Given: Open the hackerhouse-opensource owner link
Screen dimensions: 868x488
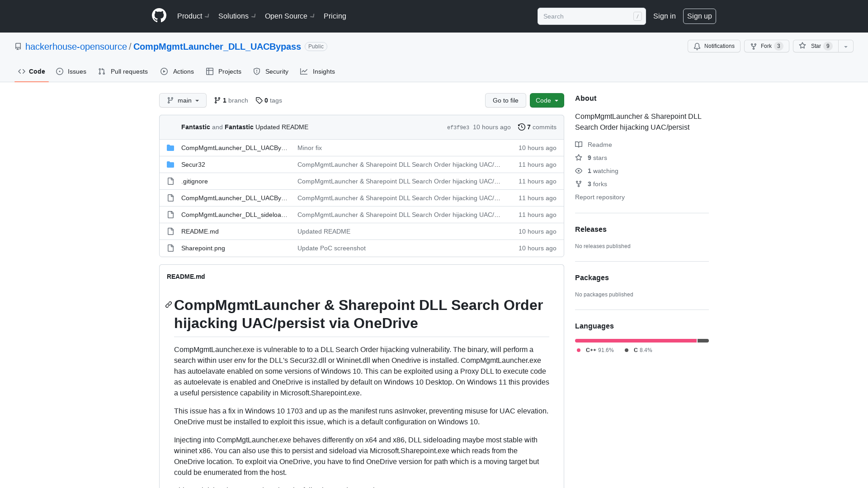Looking at the screenshot, I should pyautogui.click(x=76, y=47).
